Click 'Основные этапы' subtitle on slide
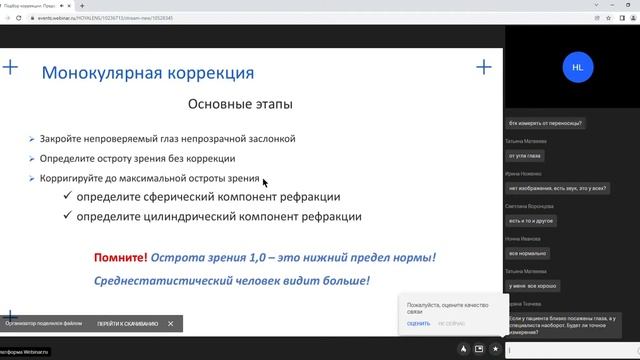This screenshot has width=640, height=360. 240,104
